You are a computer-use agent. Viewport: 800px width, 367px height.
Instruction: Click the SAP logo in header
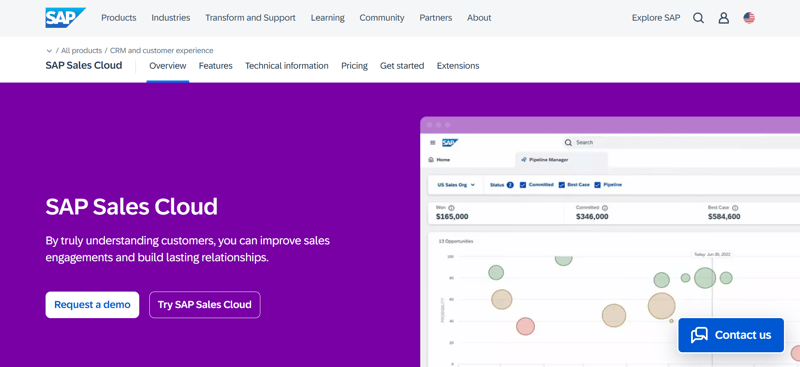pos(65,18)
